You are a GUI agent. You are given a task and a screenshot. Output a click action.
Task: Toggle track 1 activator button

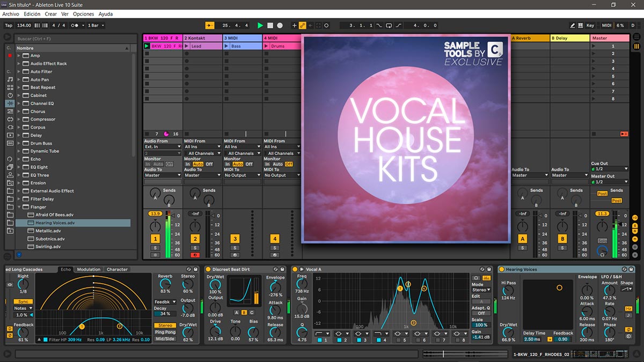(x=155, y=239)
